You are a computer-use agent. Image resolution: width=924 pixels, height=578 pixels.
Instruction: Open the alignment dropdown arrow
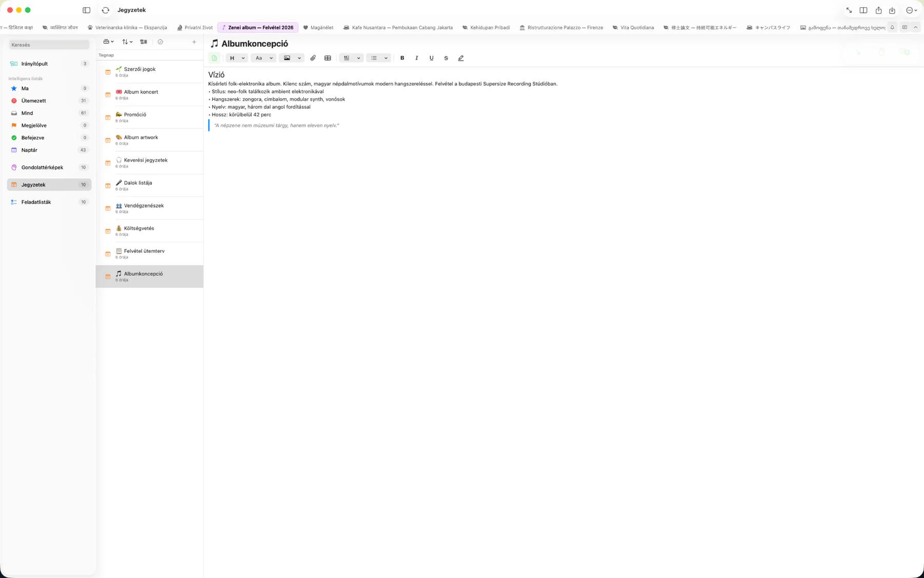pos(358,58)
